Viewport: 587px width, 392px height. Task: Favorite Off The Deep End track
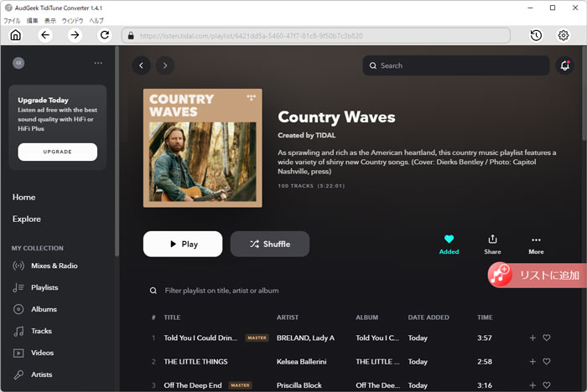(x=547, y=385)
